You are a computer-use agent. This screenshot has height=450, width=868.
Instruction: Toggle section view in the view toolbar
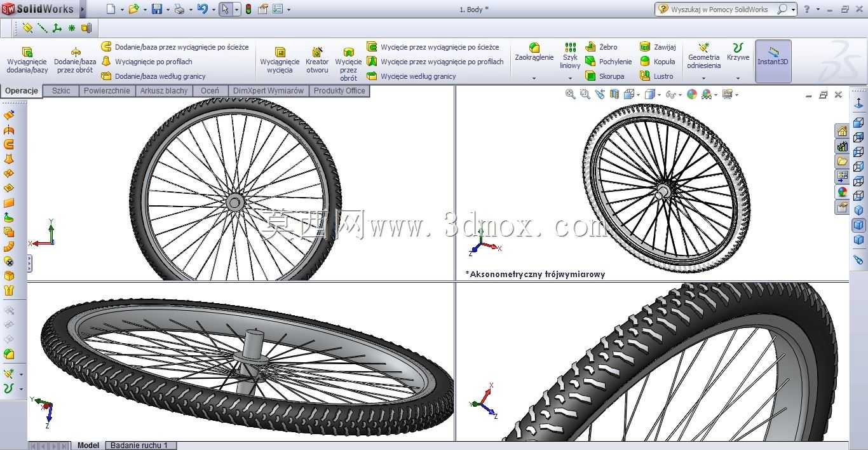coord(614,94)
